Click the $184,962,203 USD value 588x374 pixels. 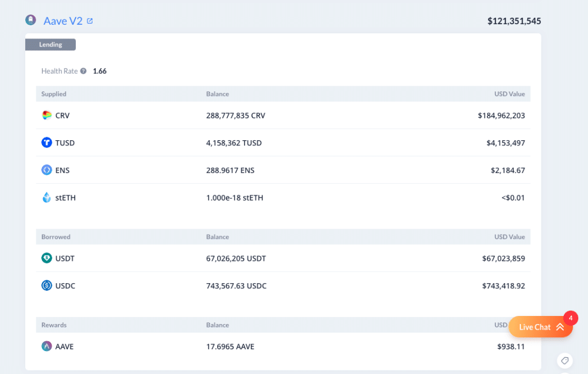pos(501,115)
